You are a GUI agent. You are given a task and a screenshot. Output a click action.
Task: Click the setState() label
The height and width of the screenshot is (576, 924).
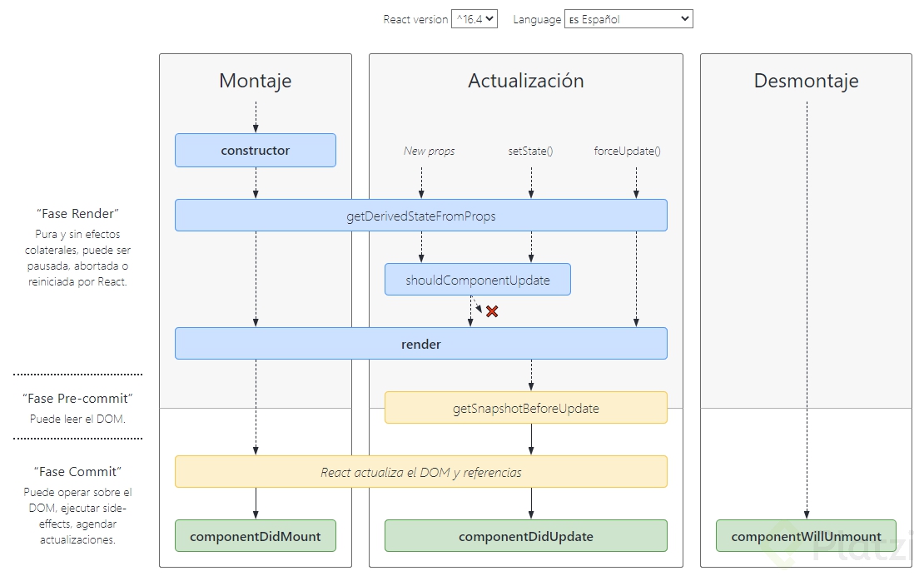point(531,151)
